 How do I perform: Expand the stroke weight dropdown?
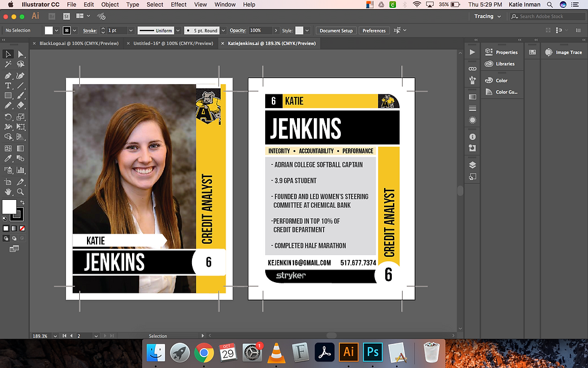click(131, 31)
